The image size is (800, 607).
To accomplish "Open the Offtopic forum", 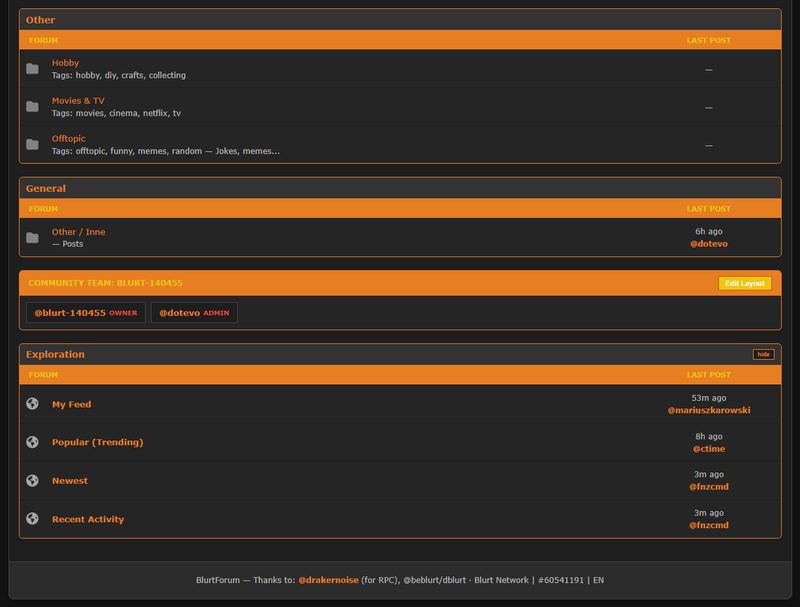I will 68,138.
